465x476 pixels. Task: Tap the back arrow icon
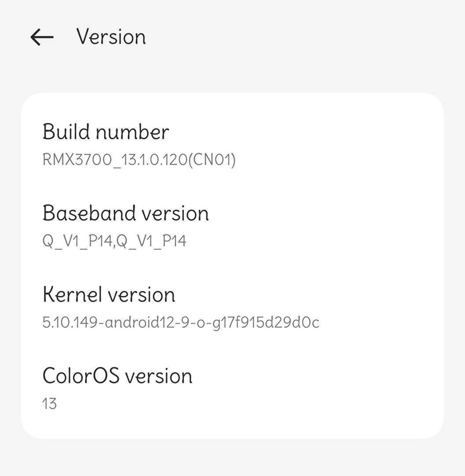click(42, 37)
